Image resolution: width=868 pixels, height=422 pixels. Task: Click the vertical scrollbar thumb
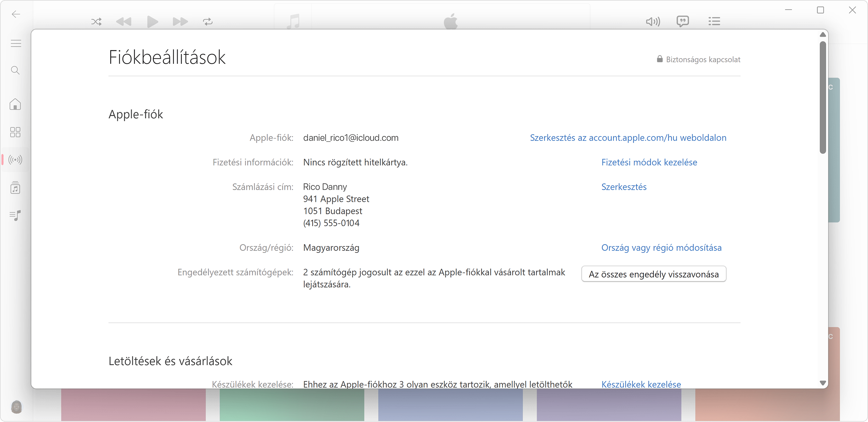(x=823, y=97)
